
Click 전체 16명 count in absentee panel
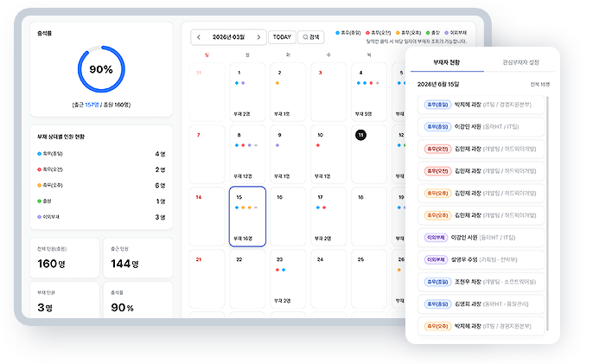pos(539,85)
